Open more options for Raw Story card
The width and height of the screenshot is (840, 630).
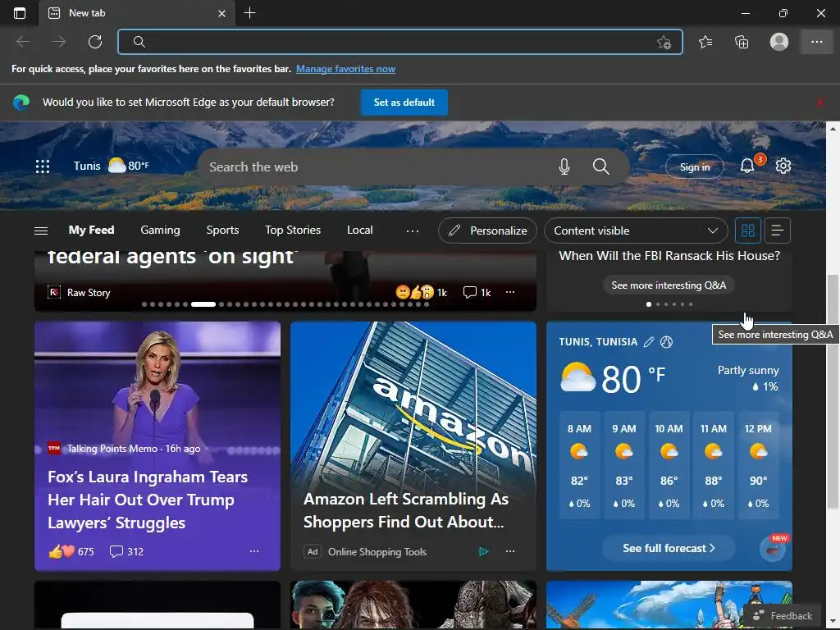(x=510, y=292)
